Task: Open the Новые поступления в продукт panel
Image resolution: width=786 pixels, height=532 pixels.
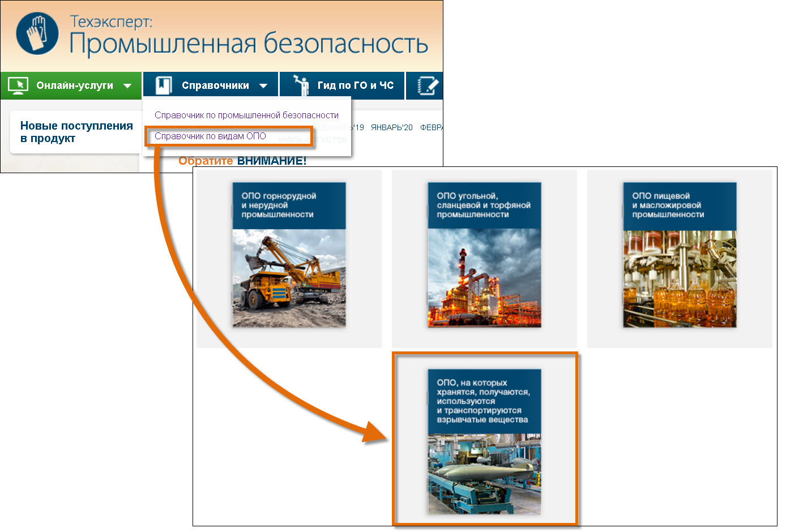Action: pos(76,132)
